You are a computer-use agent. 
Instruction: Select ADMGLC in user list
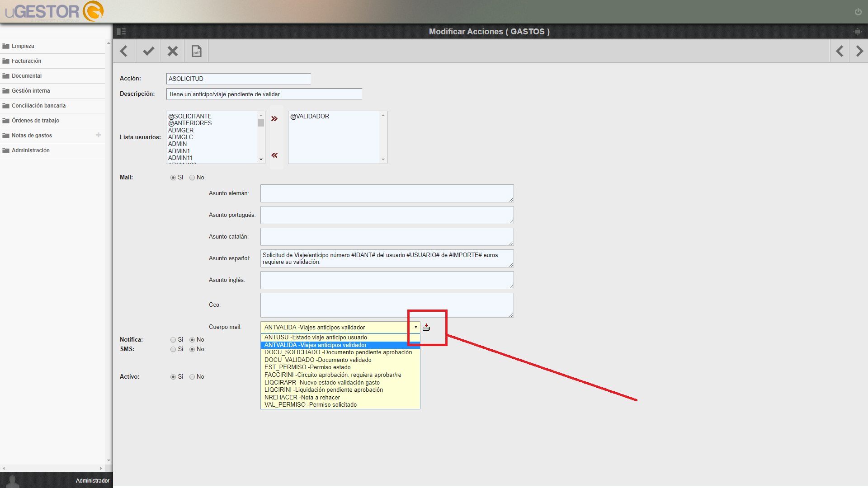click(180, 137)
